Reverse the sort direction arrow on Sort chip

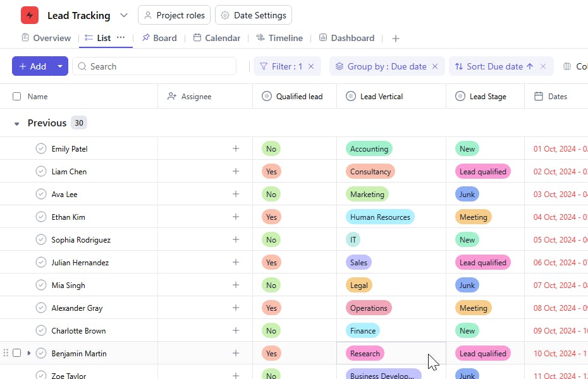pos(530,66)
